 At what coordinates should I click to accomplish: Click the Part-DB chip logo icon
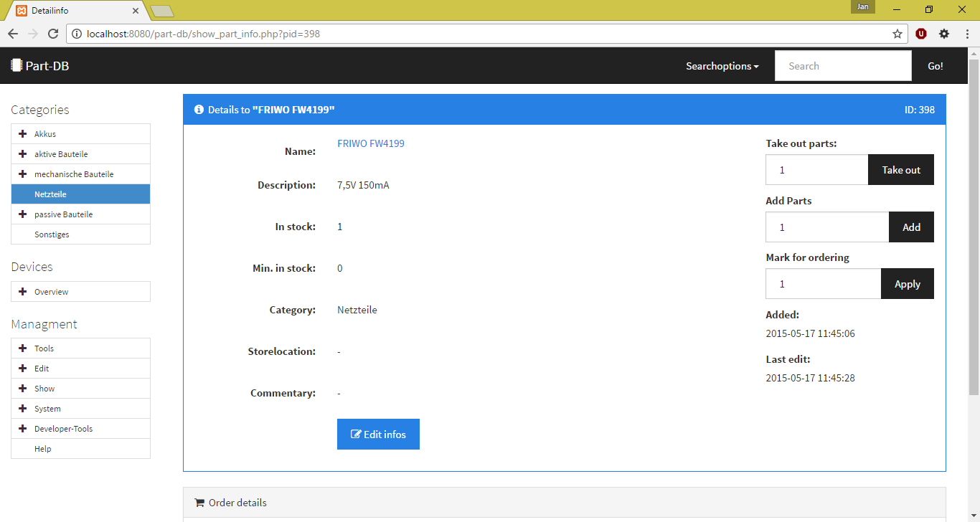pyautogui.click(x=17, y=65)
